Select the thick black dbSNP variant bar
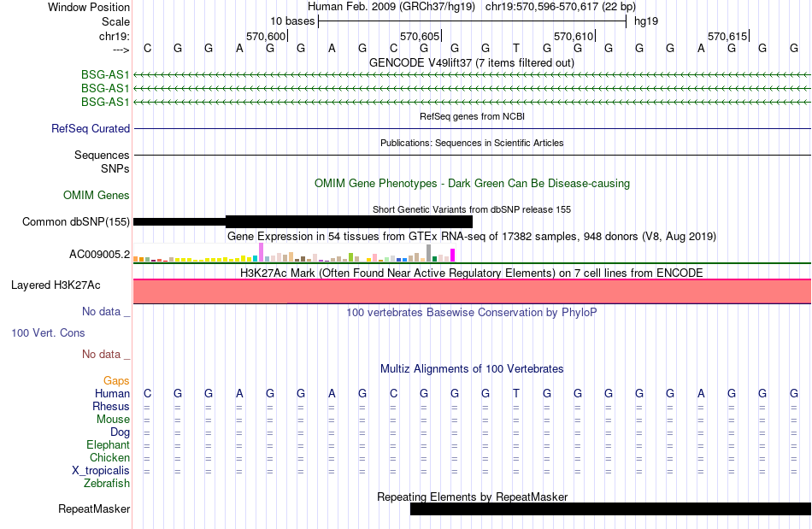The image size is (812, 529). pos(349,221)
